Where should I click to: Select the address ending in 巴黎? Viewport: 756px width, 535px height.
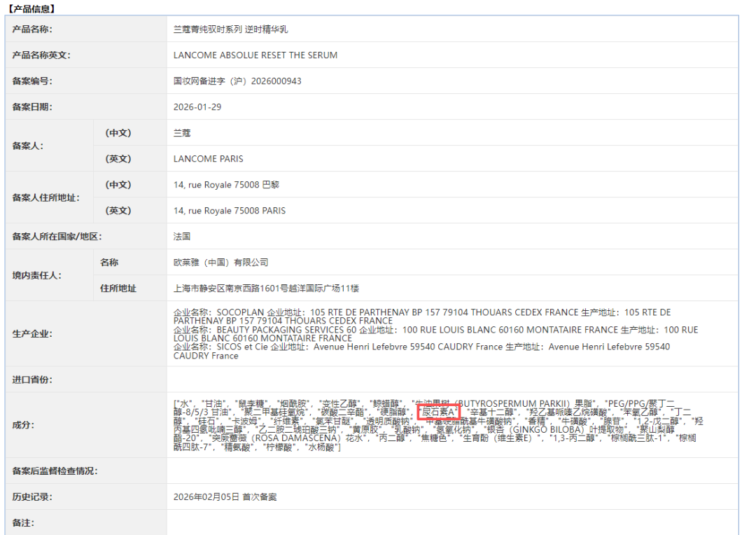(x=221, y=185)
